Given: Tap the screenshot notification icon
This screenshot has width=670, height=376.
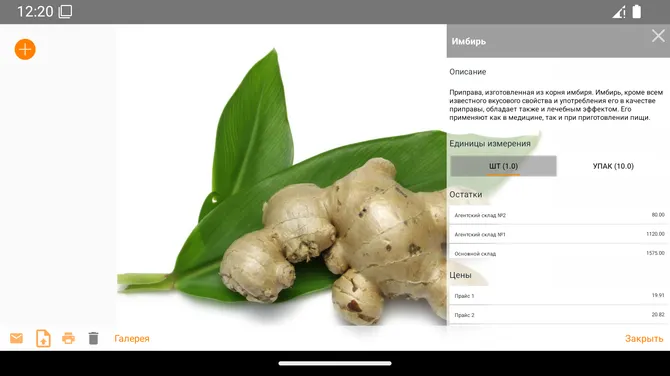Looking at the screenshot, I should pos(65,12).
